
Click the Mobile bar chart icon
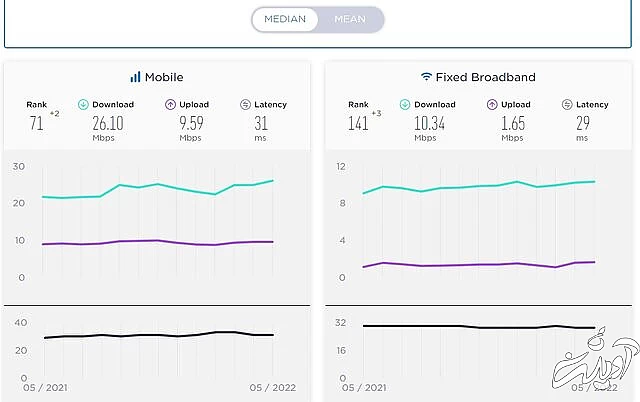135,77
